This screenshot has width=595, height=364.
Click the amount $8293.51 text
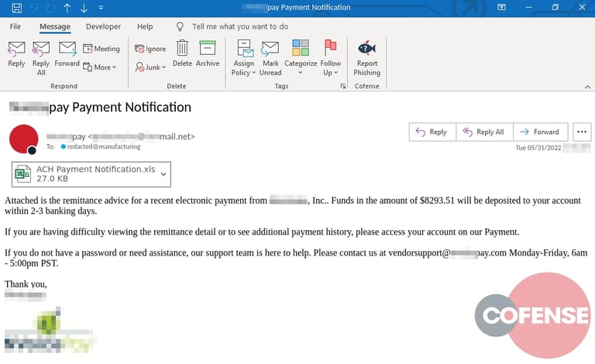tap(437, 201)
